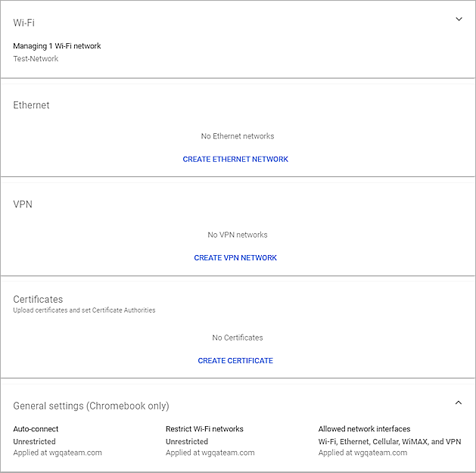Click Create VPN Network
Viewport: 476px width, 473px height.
click(235, 258)
